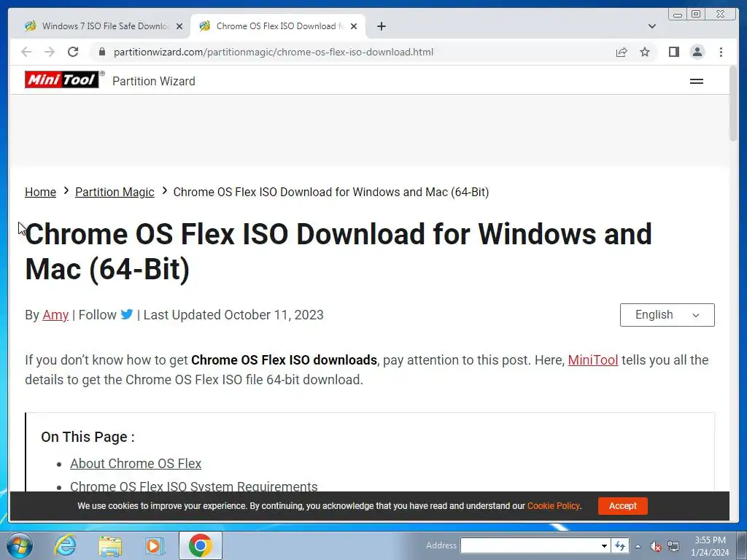Viewport: 747px width, 560px height.
Task: Expand the tab search chevron
Action: pos(651,26)
